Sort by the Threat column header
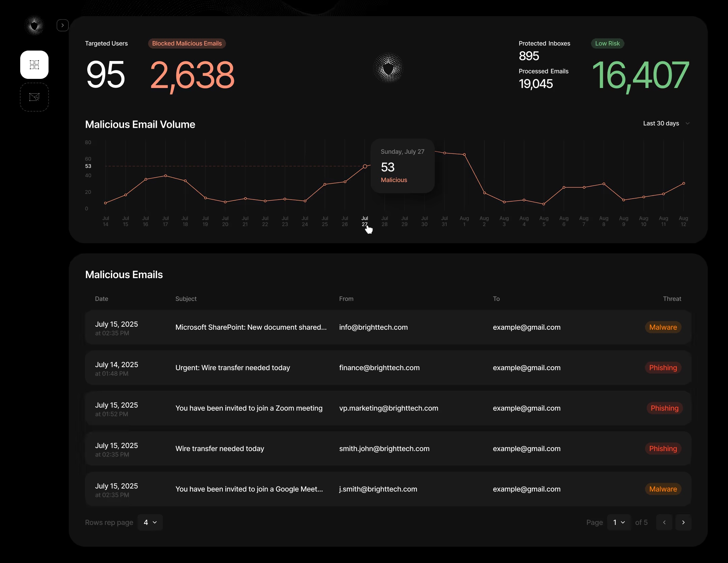Viewport: 728px width, 563px height. [x=672, y=299]
